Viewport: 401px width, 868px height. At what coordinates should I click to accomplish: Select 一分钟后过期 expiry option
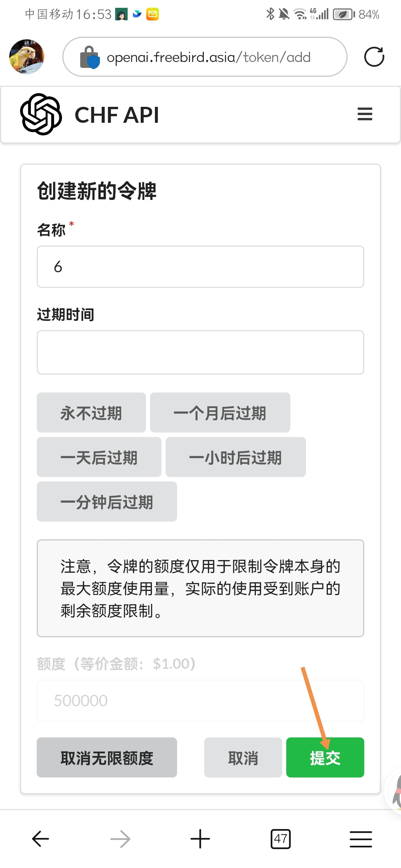click(107, 502)
